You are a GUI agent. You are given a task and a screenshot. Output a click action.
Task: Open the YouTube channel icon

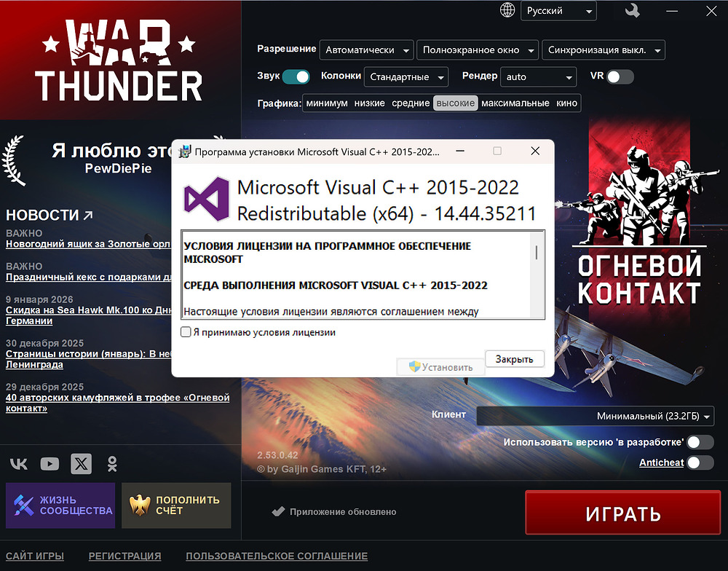pyautogui.click(x=50, y=464)
